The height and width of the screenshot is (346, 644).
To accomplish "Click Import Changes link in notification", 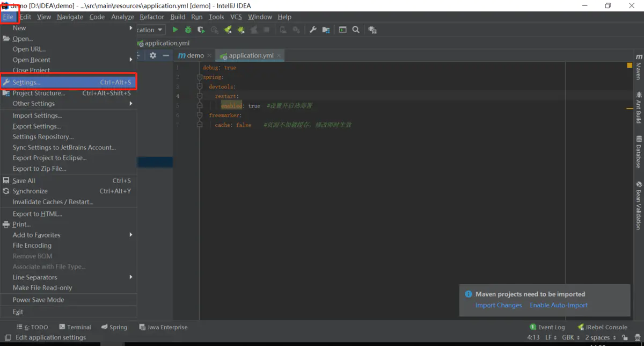I will click(x=499, y=305).
